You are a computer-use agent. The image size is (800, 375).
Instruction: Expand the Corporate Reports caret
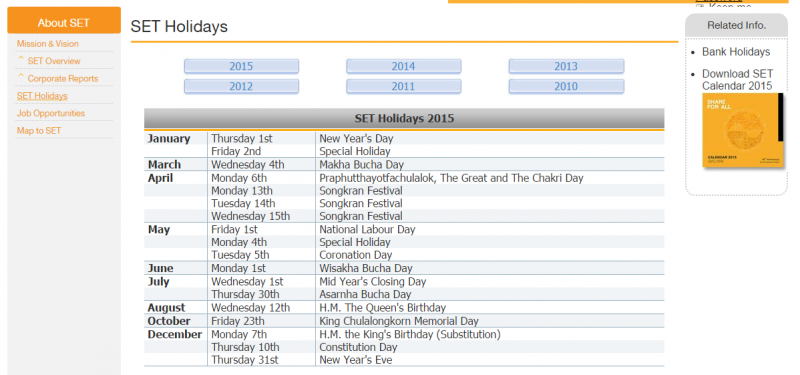click(20, 77)
